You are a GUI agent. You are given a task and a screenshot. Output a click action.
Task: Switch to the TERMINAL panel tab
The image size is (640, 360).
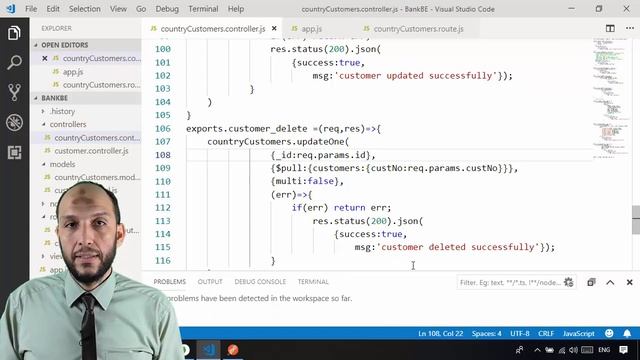point(313,282)
